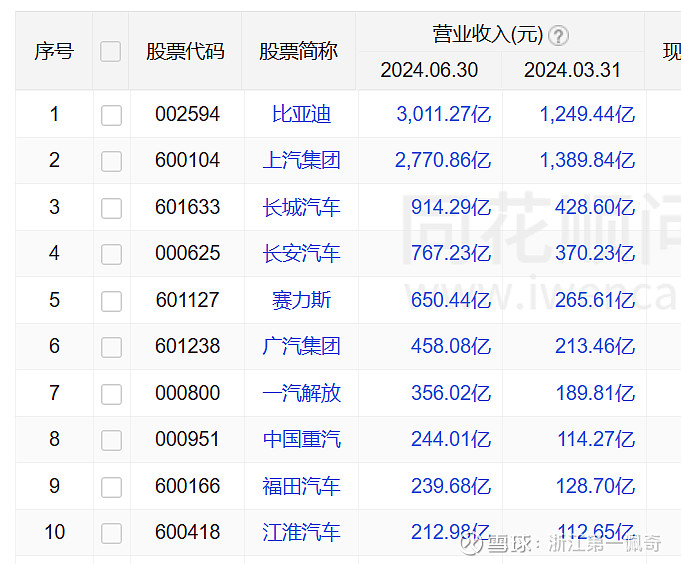
Task: Click the 370.23亿 revenue value
Action: [x=595, y=254]
